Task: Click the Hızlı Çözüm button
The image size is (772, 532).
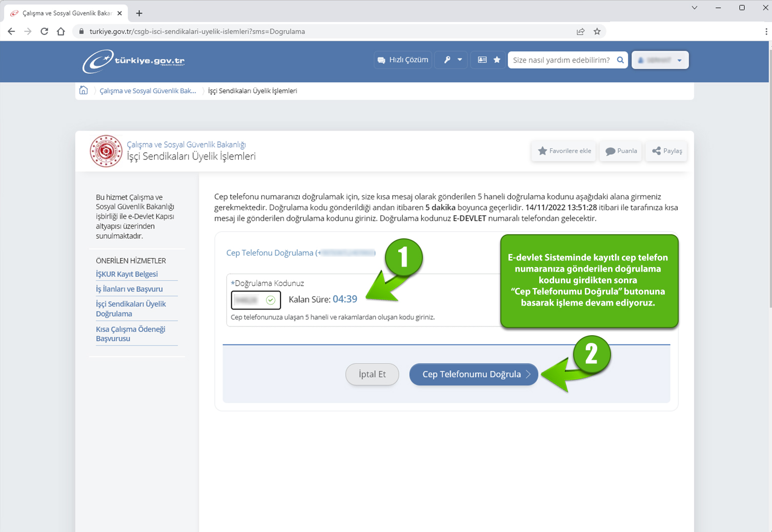Action: pyautogui.click(x=403, y=60)
